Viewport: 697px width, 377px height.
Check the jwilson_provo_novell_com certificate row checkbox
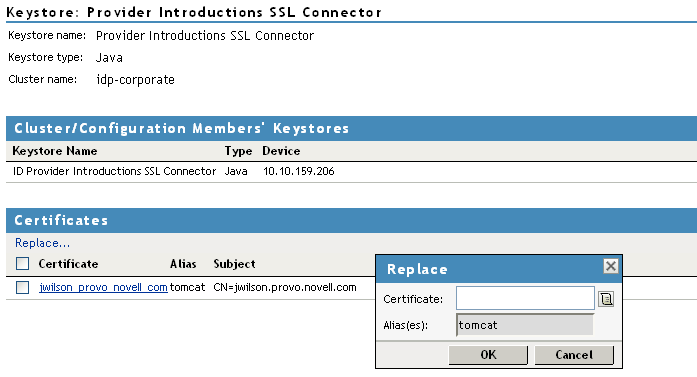coord(22,287)
